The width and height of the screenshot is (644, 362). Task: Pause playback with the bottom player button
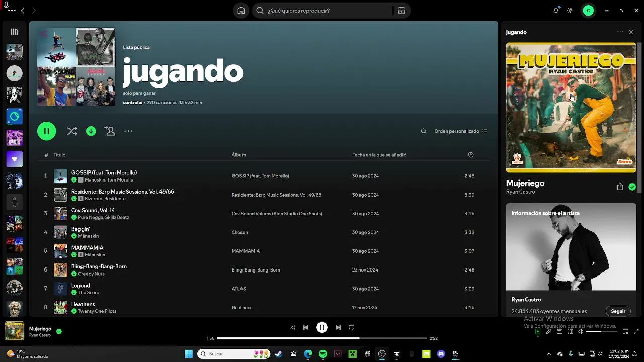click(x=322, y=327)
